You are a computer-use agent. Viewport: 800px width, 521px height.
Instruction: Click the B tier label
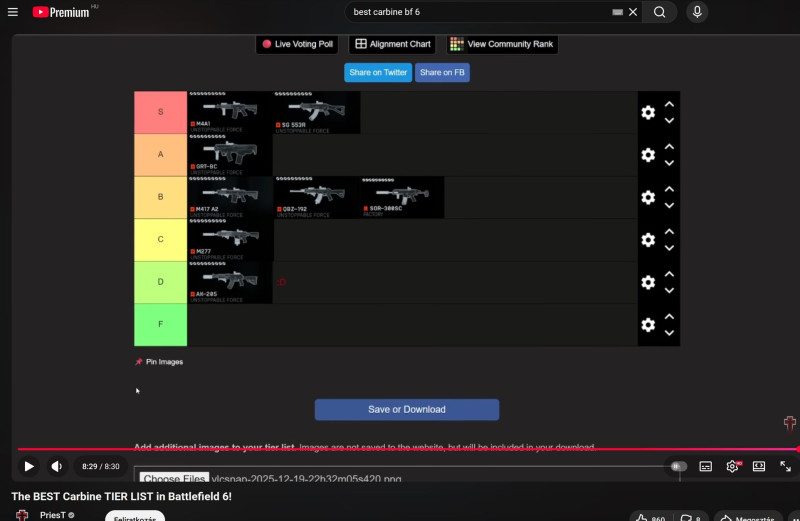(161, 197)
